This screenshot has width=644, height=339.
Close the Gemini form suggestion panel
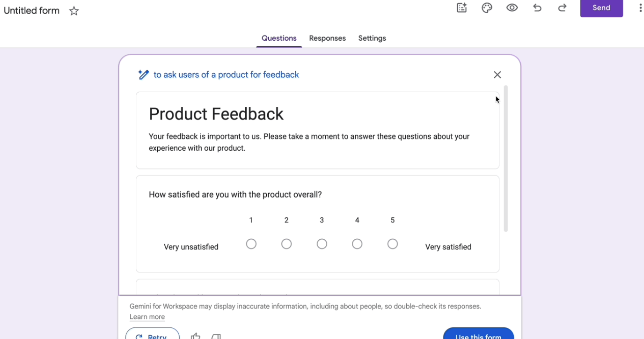(497, 75)
